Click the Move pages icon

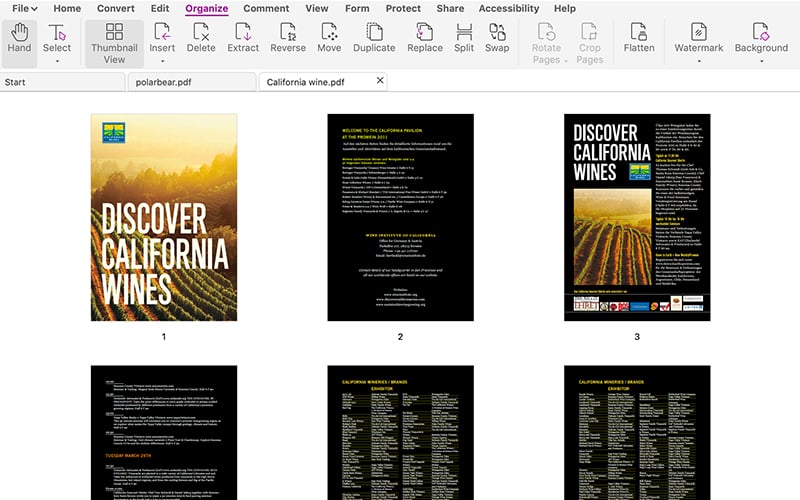329,32
